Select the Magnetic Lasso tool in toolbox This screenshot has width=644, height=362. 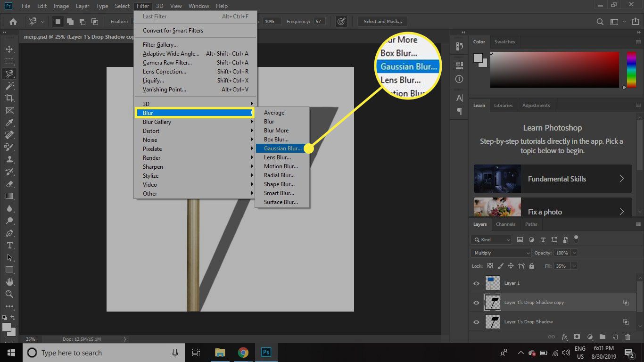9,74
